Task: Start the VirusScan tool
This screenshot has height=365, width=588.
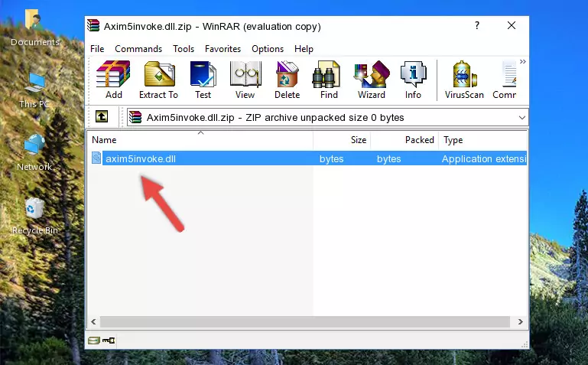Action: pyautogui.click(x=464, y=80)
